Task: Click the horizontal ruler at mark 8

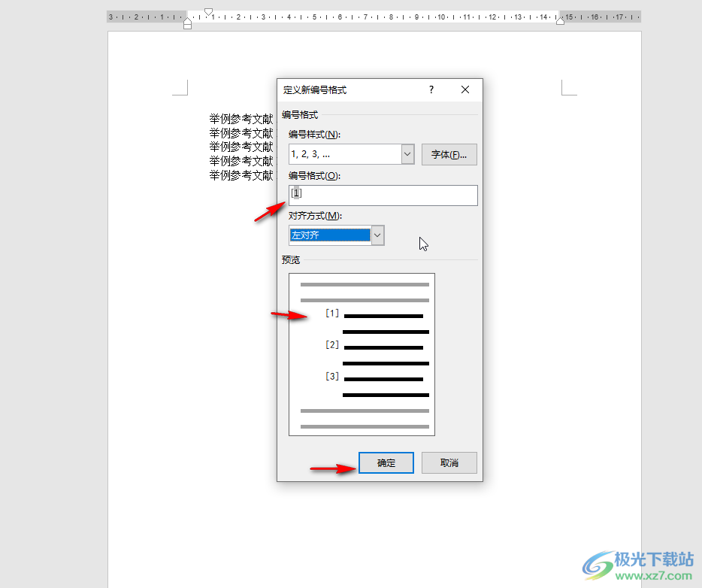Action: pyautogui.click(x=391, y=17)
